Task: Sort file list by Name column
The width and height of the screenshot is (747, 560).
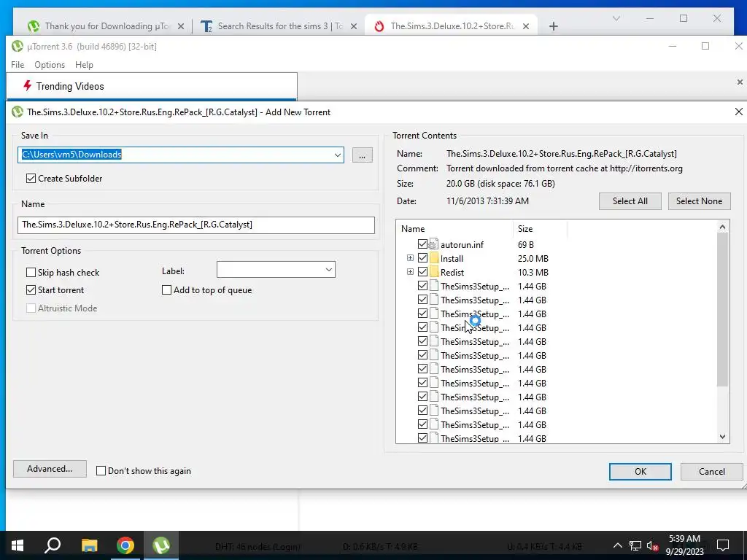Action: [x=454, y=228]
